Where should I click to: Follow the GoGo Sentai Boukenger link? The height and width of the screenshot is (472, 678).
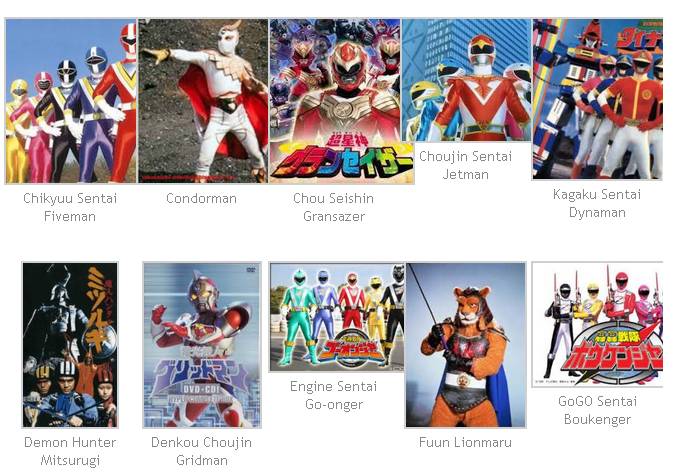click(598, 410)
